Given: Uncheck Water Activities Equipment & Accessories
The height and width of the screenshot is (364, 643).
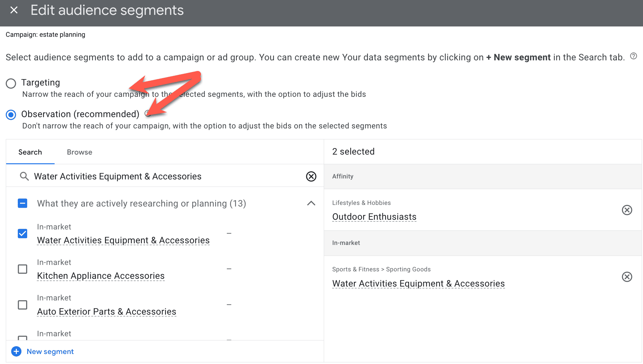Looking at the screenshot, I should pos(23,234).
